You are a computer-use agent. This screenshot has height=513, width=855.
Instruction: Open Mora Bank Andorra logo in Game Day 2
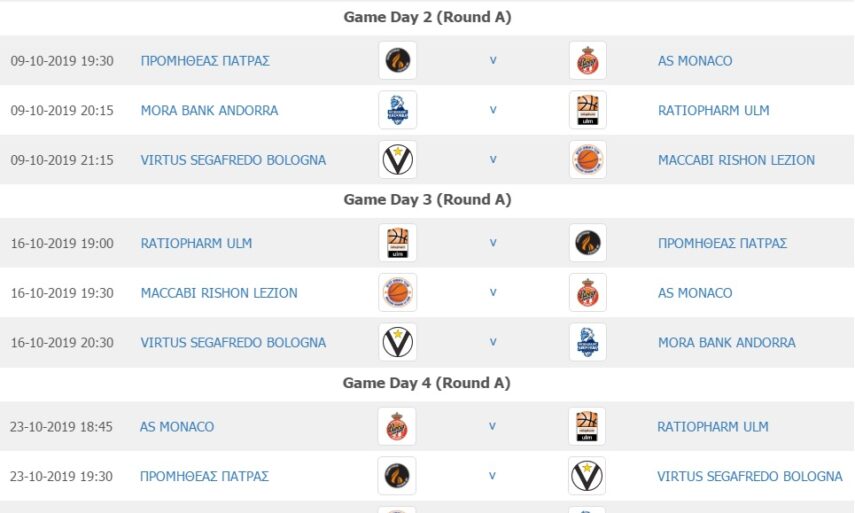click(x=398, y=110)
